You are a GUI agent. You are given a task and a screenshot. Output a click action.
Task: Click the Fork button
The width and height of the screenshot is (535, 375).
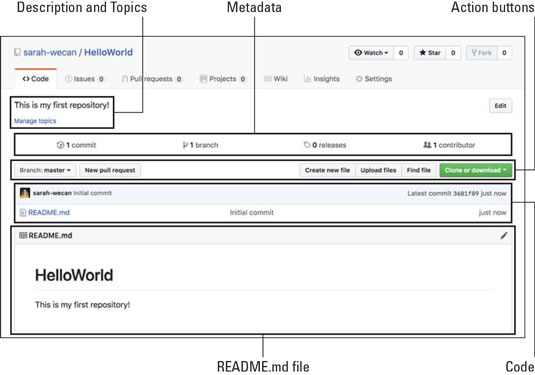coord(481,53)
